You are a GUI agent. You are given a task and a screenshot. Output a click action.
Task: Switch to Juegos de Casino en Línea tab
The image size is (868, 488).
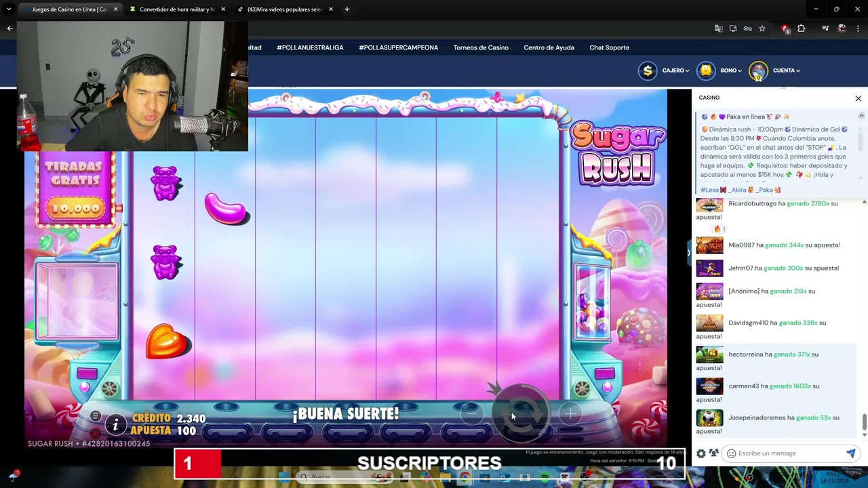pyautogui.click(x=68, y=9)
